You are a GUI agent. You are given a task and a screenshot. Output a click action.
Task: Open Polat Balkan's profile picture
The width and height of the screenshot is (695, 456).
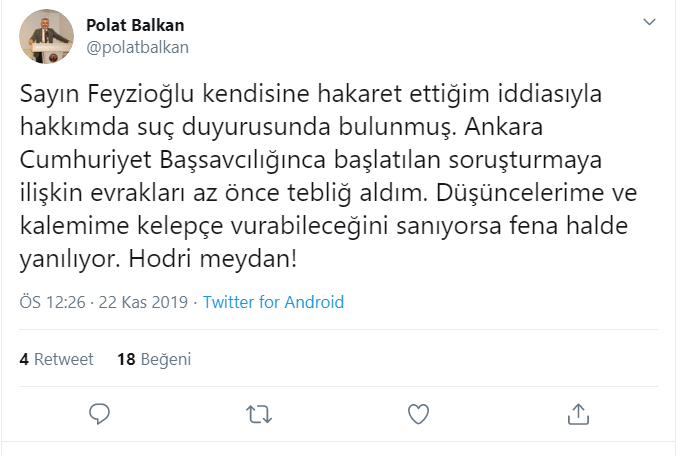(x=47, y=36)
